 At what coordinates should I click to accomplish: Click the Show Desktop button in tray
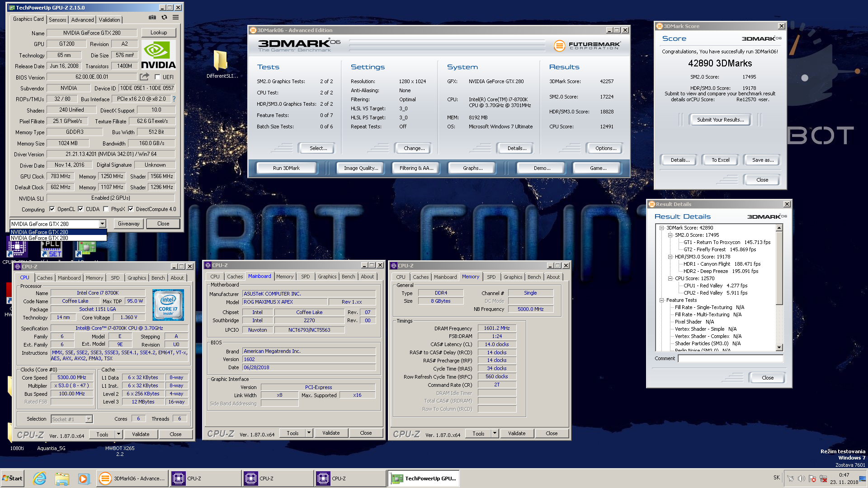(x=863, y=478)
